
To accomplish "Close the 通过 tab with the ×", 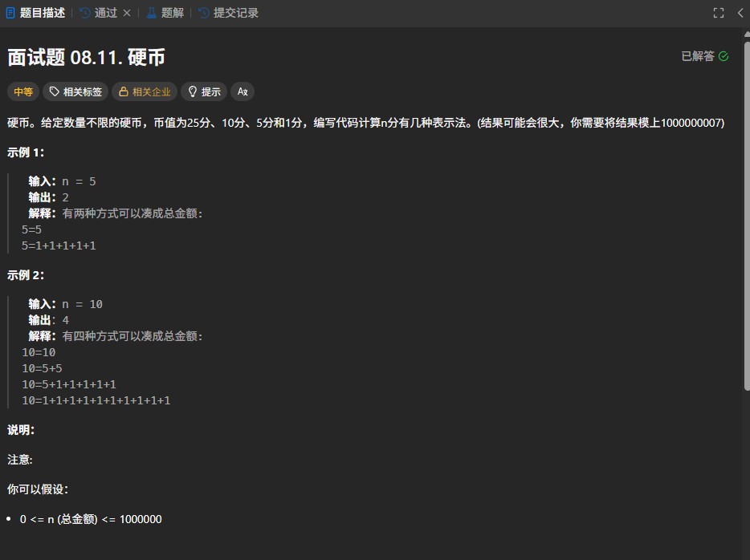I will 126,12.
